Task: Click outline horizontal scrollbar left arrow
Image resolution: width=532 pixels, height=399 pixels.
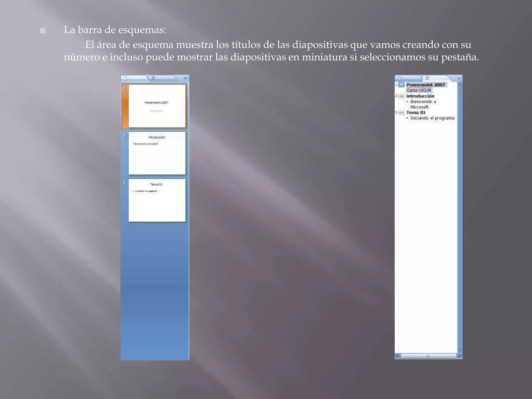Action: 397,356
